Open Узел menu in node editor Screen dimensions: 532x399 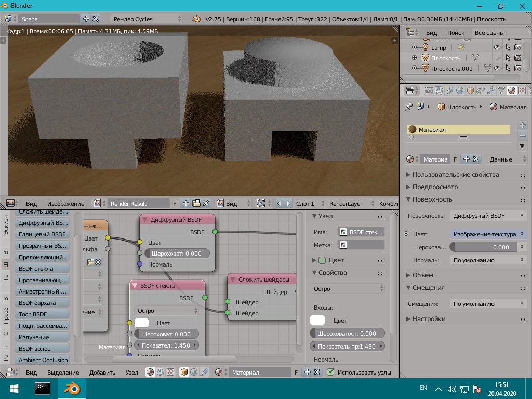(x=131, y=372)
